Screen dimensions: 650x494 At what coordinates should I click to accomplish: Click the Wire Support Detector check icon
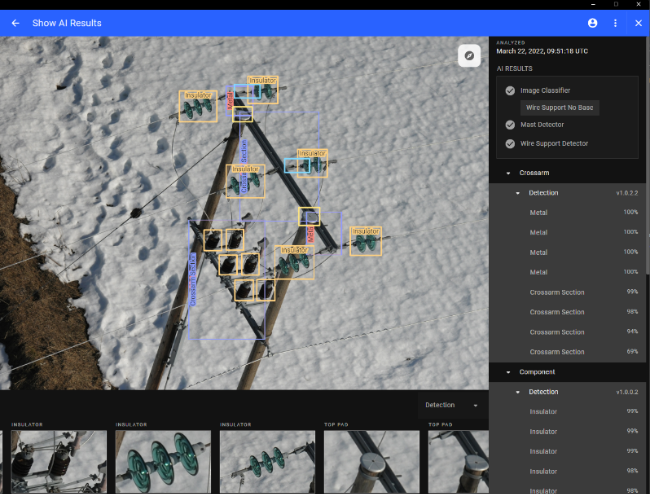tap(510, 144)
